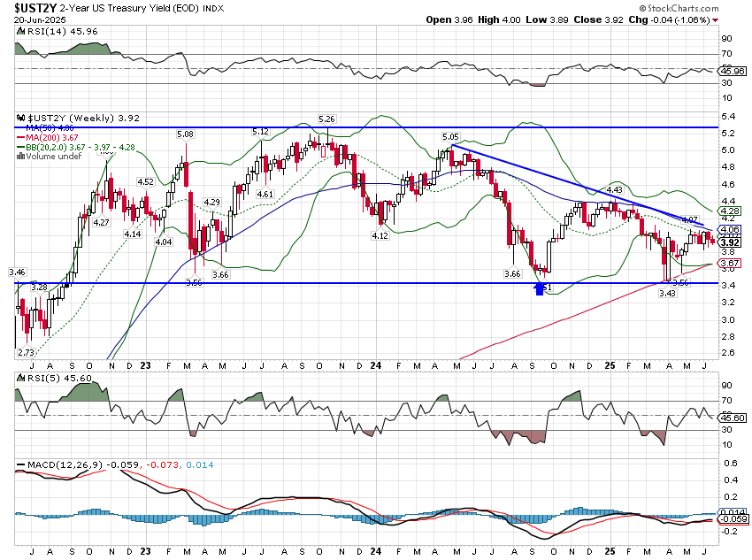This screenshot has width=752, height=560.
Task: Select the 5.26 peak price label
Action: (326, 119)
